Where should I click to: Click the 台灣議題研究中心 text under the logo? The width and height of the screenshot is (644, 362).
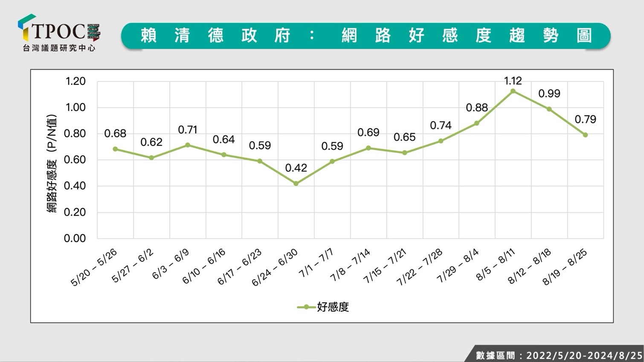[59, 48]
